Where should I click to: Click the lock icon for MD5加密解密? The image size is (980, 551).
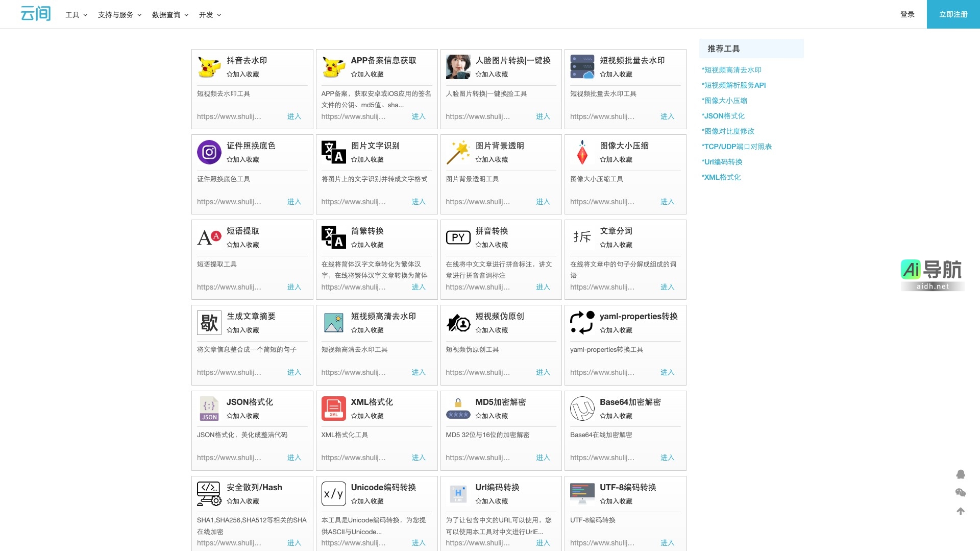pyautogui.click(x=458, y=409)
